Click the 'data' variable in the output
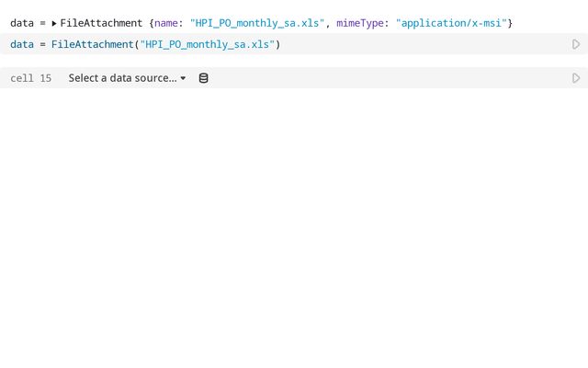Image resolution: width=588 pixels, height=368 pixels. point(22,23)
